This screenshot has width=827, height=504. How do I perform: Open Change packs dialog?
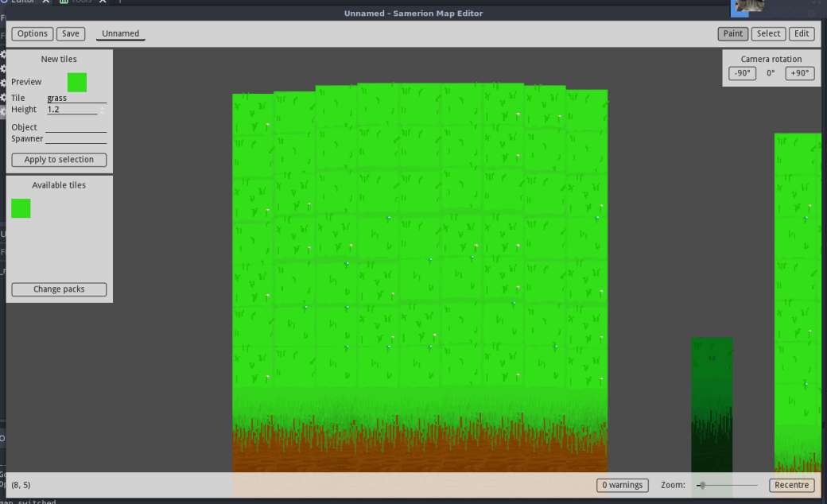coord(59,289)
